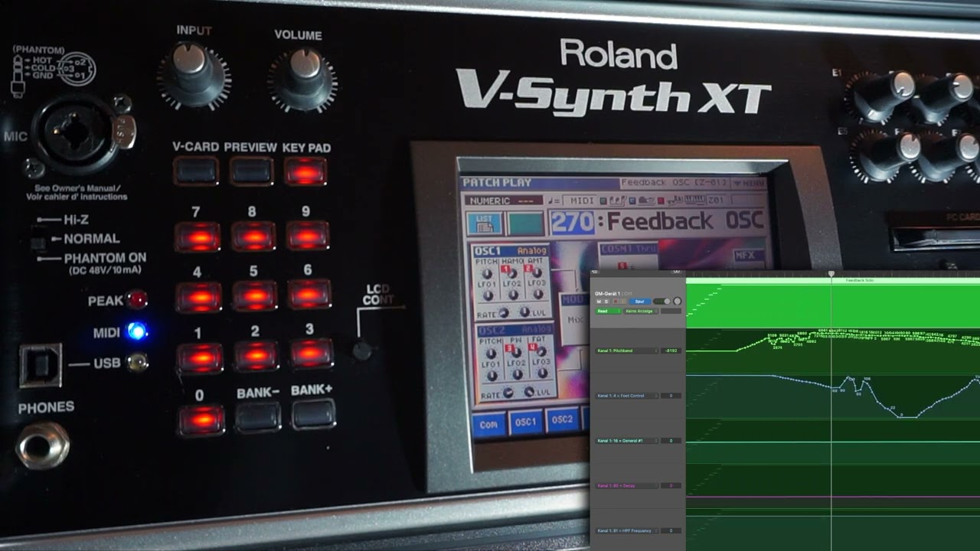Viewport: 980px width, 551px height.
Task: Click the PREVIEW hardware button
Action: (252, 171)
